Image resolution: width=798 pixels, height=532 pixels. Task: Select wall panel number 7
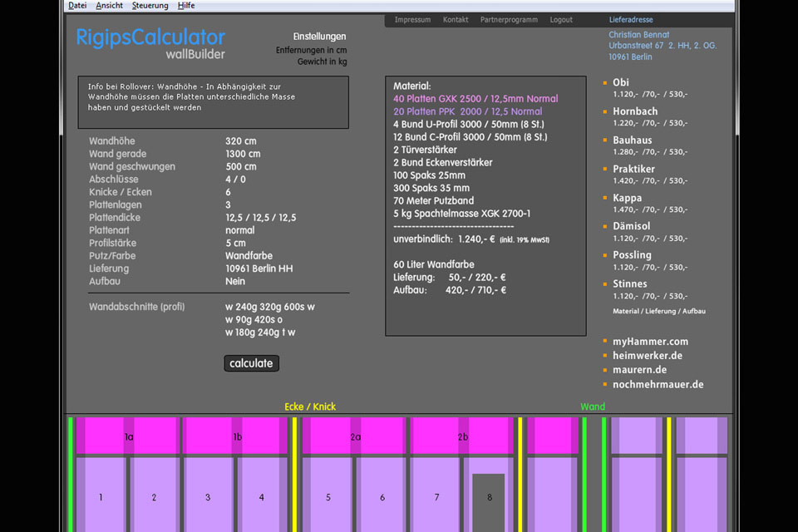tap(436, 496)
